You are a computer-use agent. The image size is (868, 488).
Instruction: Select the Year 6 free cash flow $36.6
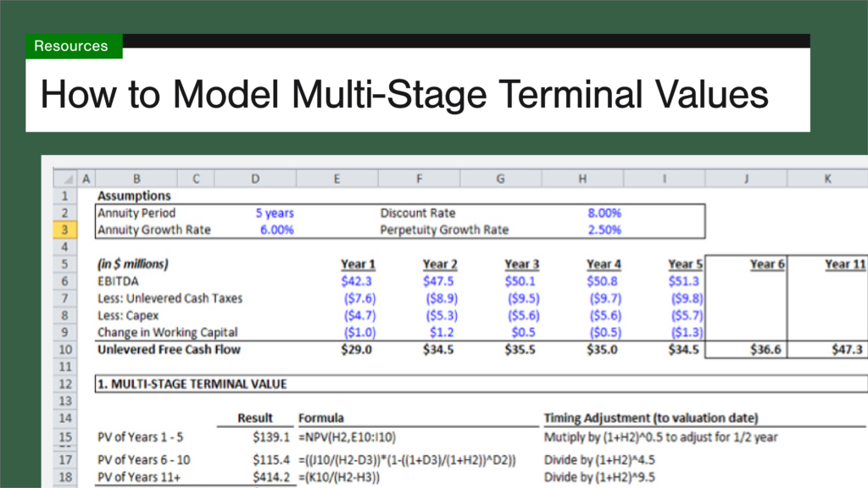[767, 349]
